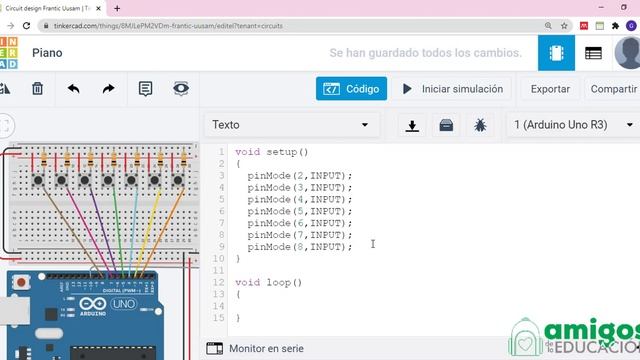
Task: Start simulation with Iniciar simulación
Action: (x=453, y=89)
